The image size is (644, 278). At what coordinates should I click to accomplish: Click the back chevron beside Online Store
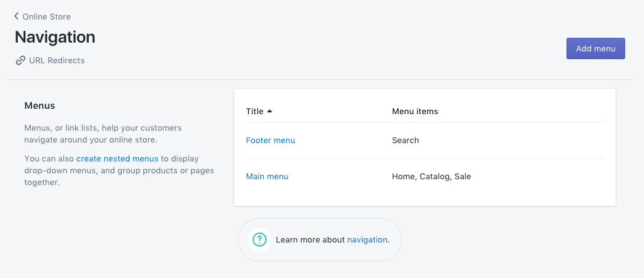(17, 17)
